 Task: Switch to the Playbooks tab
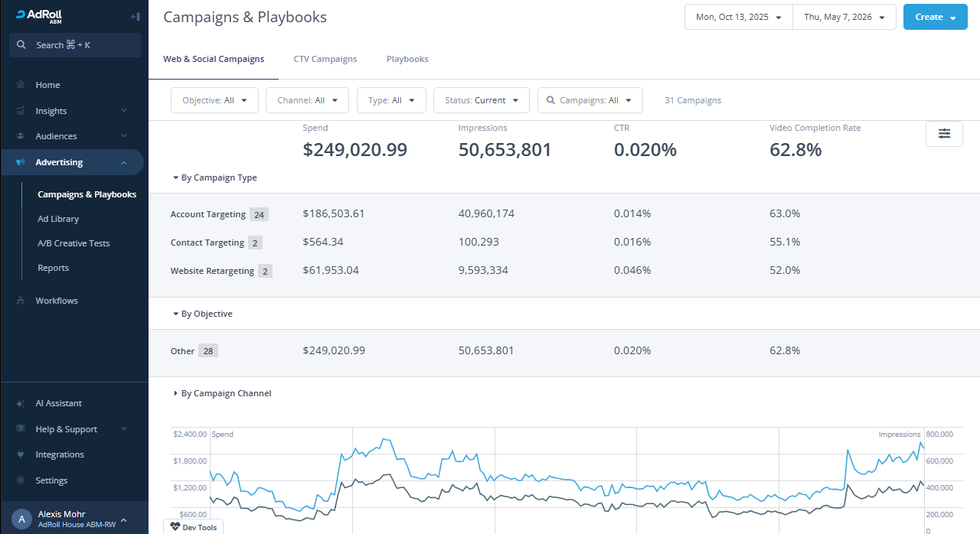point(407,59)
